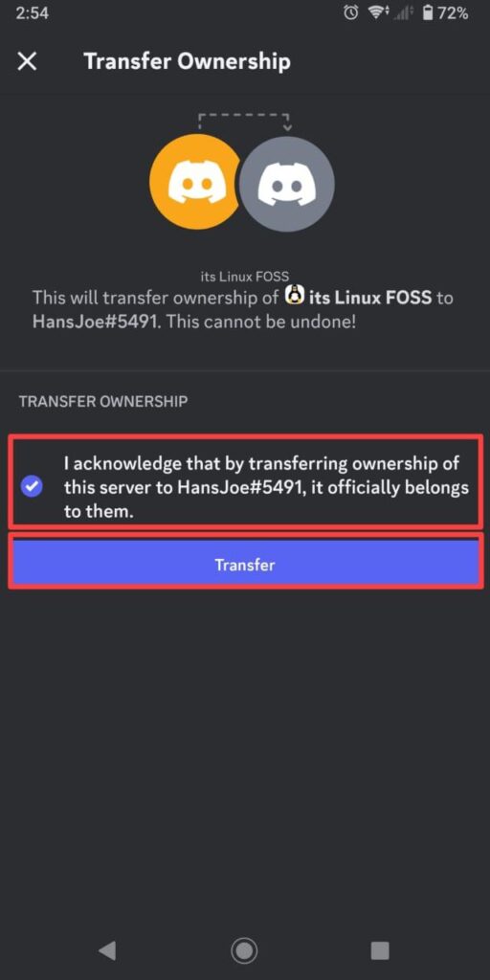Toggle the acknowledgment checkmark circle
The image size is (490, 980).
coord(32,486)
